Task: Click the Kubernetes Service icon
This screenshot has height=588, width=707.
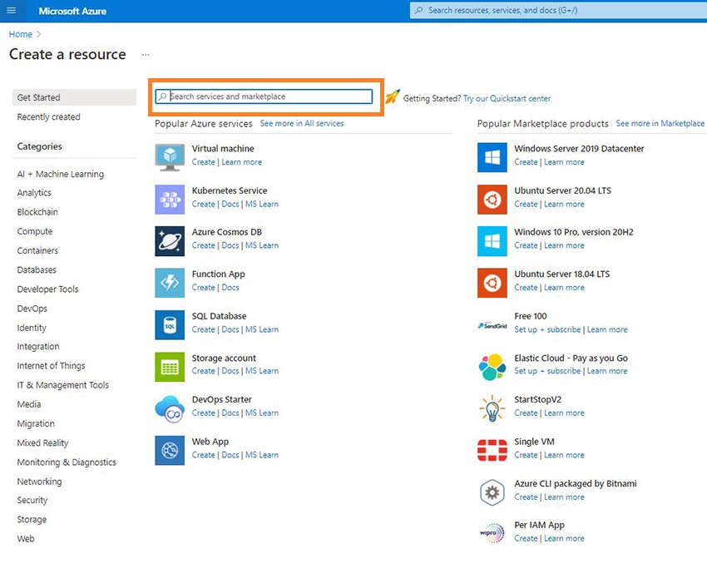Action: point(170,199)
